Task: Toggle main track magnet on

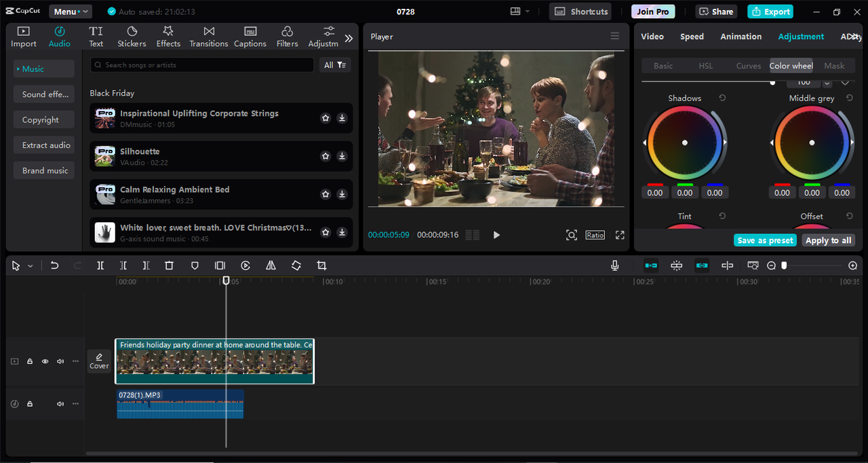Action: [651, 266]
